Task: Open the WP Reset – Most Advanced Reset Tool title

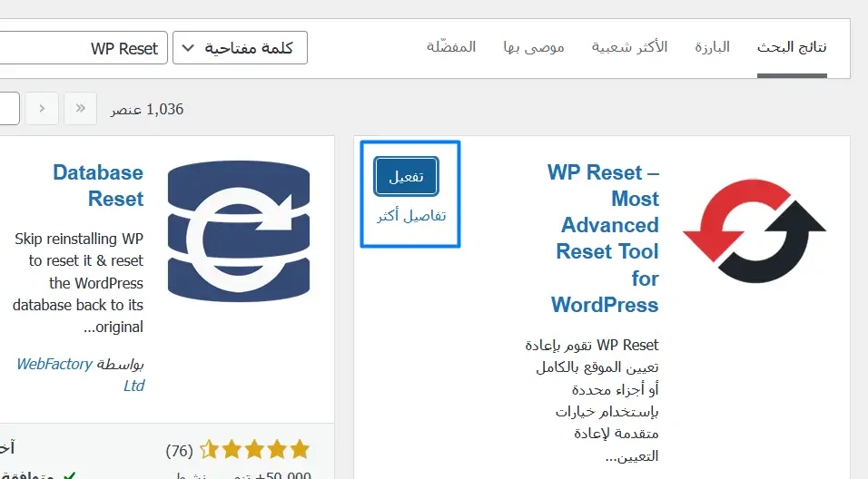Action: coord(604,239)
